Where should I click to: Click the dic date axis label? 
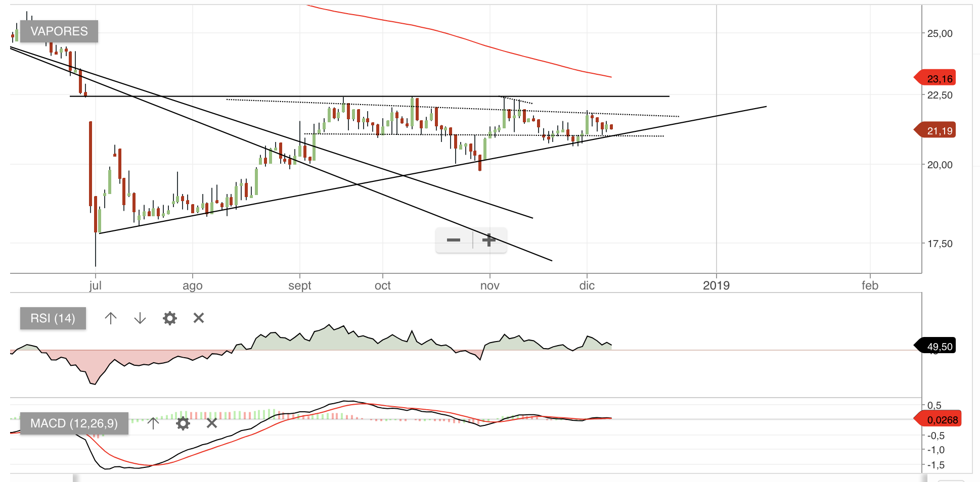coord(587,285)
